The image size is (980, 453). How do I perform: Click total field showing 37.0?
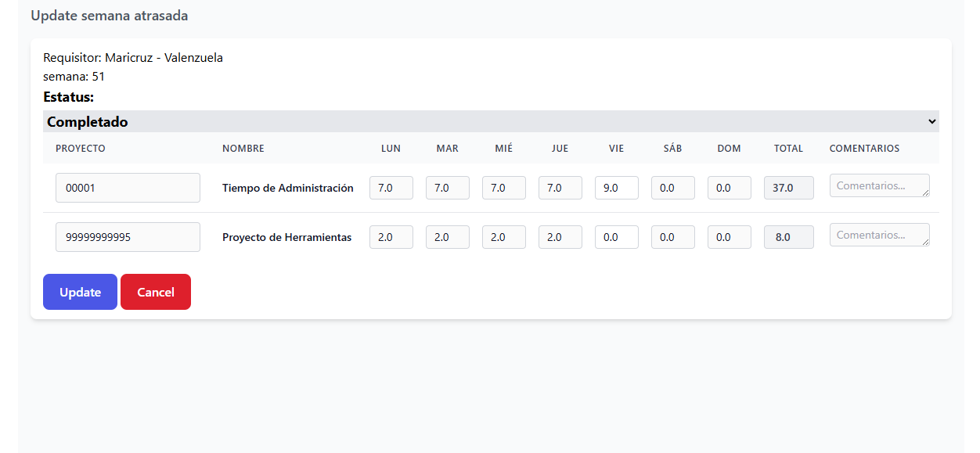coord(789,188)
